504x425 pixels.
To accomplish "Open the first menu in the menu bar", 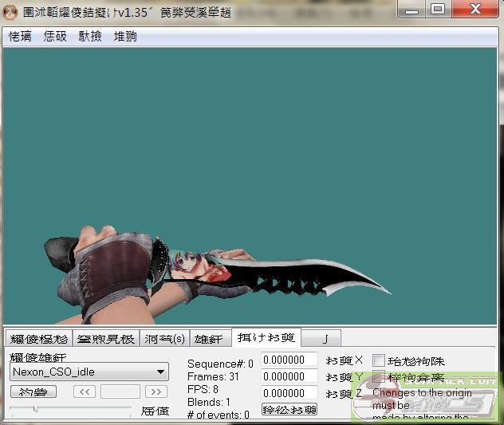I will (20, 37).
